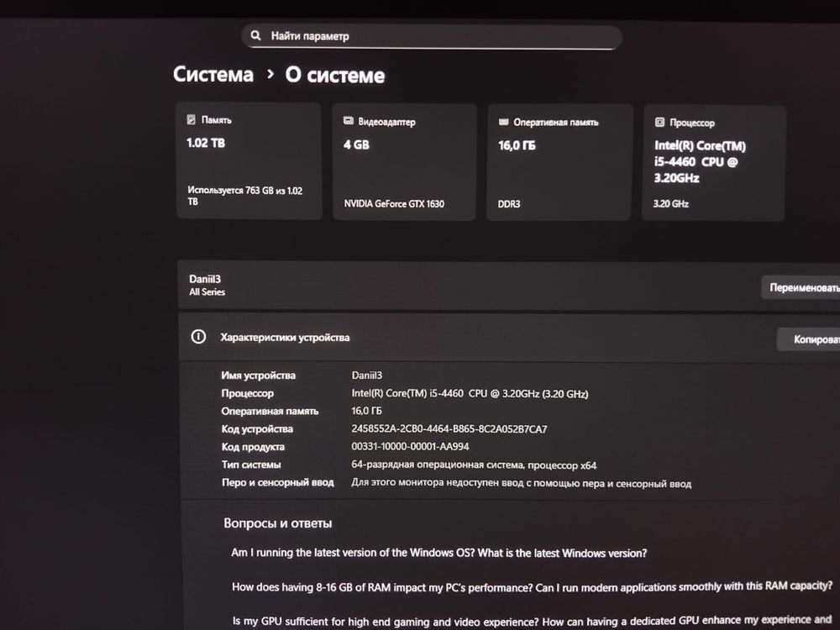Select device ID "2458552A-2CB0-4464-B865-8C2A052B7CA7"
840x630 pixels.
click(x=449, y=429)
